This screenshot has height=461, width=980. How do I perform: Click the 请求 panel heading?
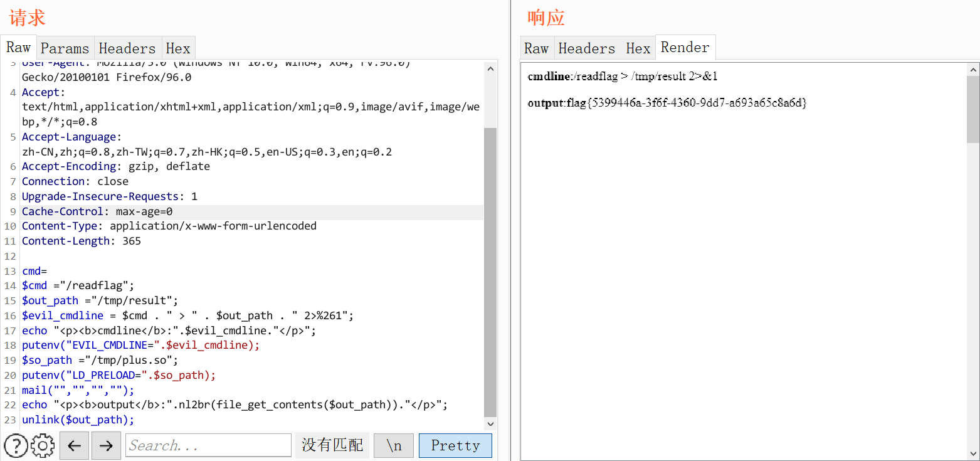click(x=28, y=18)
